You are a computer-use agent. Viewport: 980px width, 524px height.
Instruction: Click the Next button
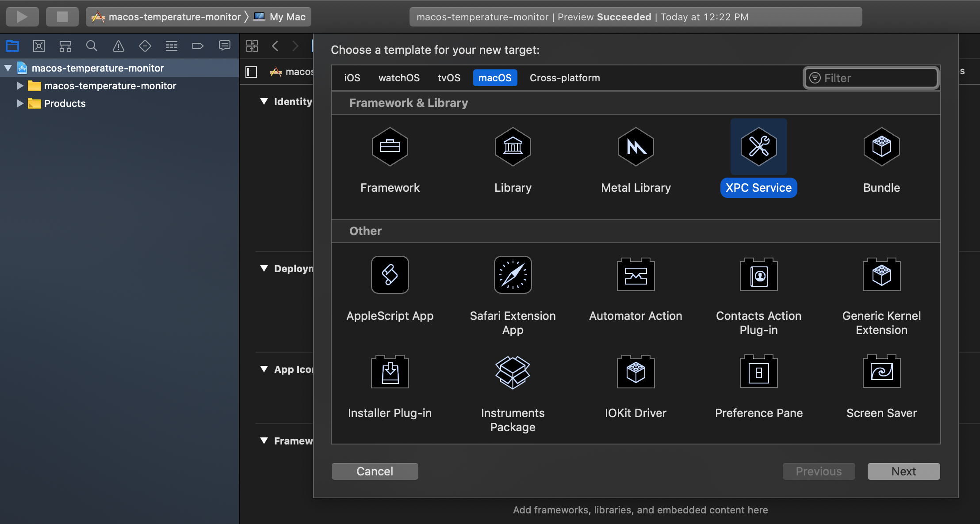click(x=903, y=471)
